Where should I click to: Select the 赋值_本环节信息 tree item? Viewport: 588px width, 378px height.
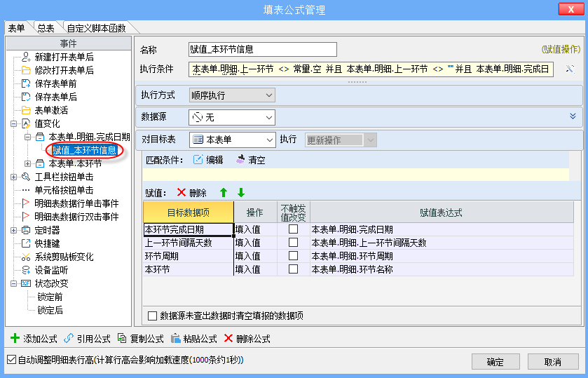(x=84, y=151)
